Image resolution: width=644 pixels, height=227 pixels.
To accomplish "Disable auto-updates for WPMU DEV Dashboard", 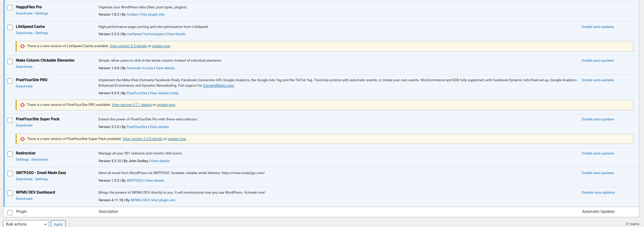I will pyautogui.click(x=598, y=193).
